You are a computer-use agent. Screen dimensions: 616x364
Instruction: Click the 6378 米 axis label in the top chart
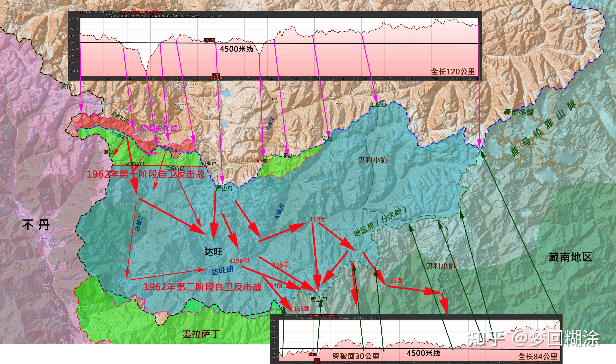tap(74, 19)
